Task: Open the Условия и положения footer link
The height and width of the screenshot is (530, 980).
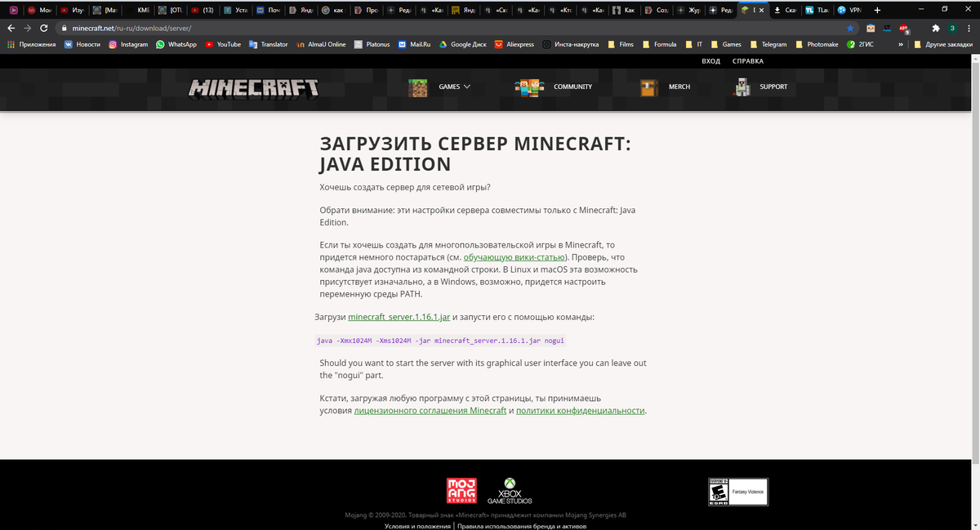Action: 417,526
